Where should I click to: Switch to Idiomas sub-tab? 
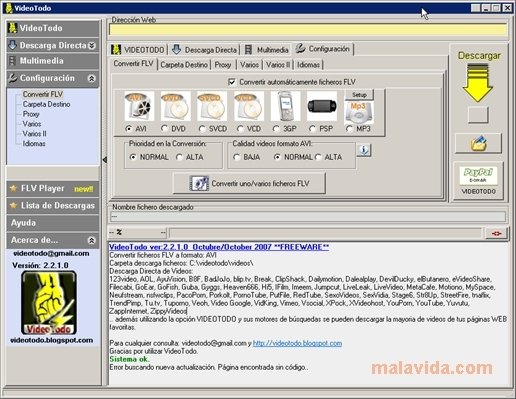pyautogui.click(x=308, y=65)
